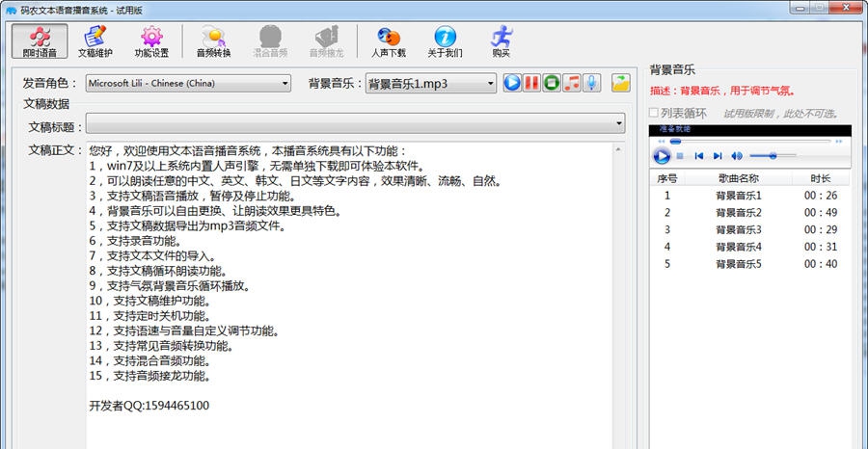Click the line 15，支持音频接龙功能。

point(149,376)
